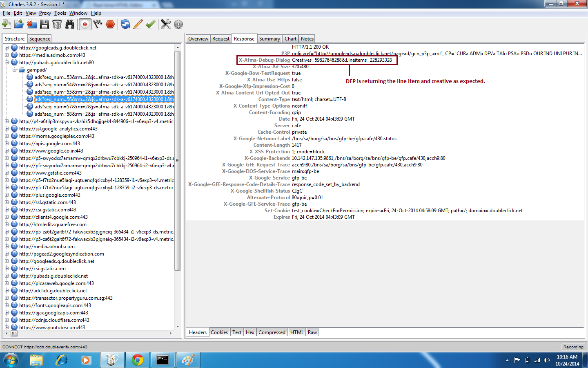Repeat the request with the blue refresh icon

tap(125, 24)
